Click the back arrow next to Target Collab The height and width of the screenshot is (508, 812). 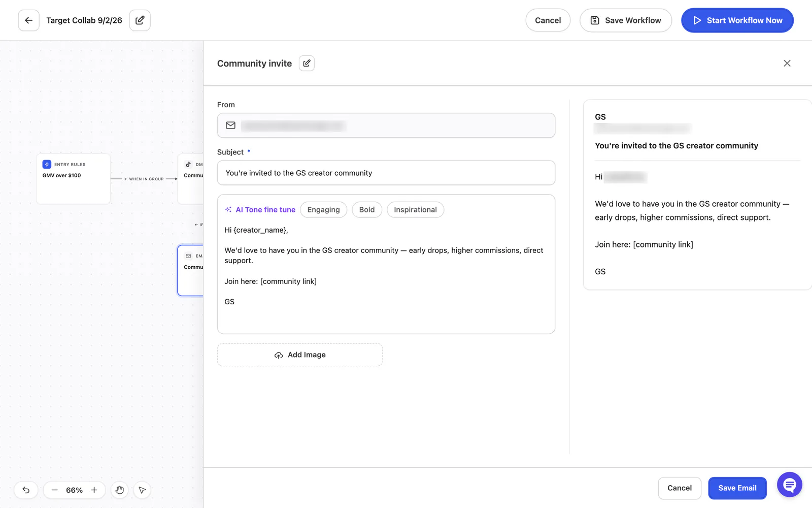[28, 20]
